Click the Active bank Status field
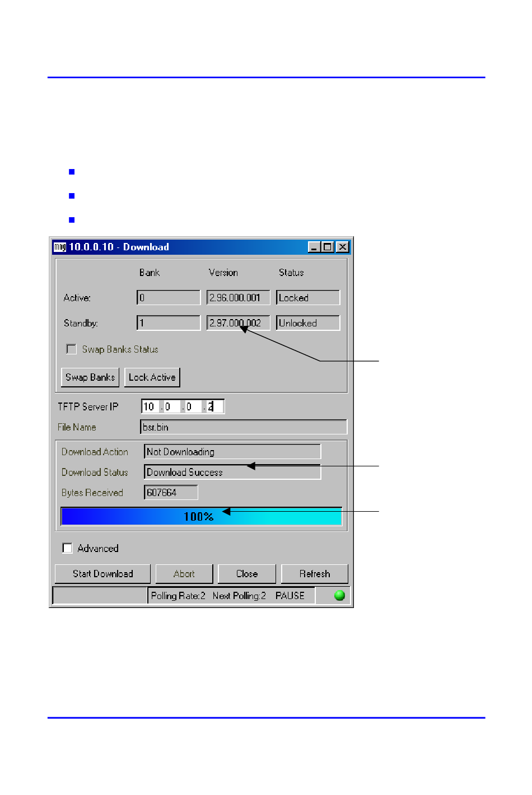 tap(307, 298)
